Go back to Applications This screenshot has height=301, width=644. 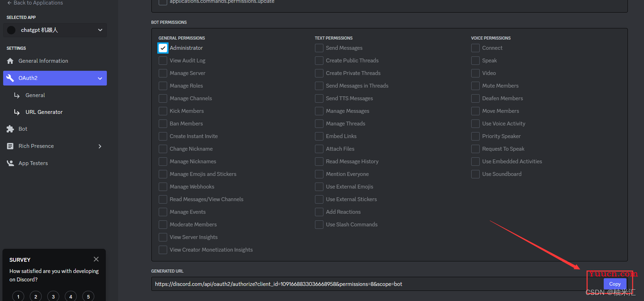35,3
